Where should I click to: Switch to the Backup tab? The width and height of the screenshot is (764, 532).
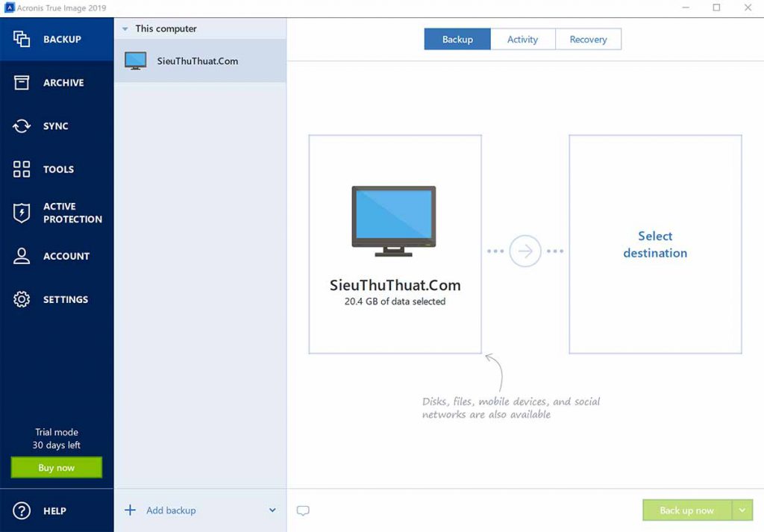[457, 39]
